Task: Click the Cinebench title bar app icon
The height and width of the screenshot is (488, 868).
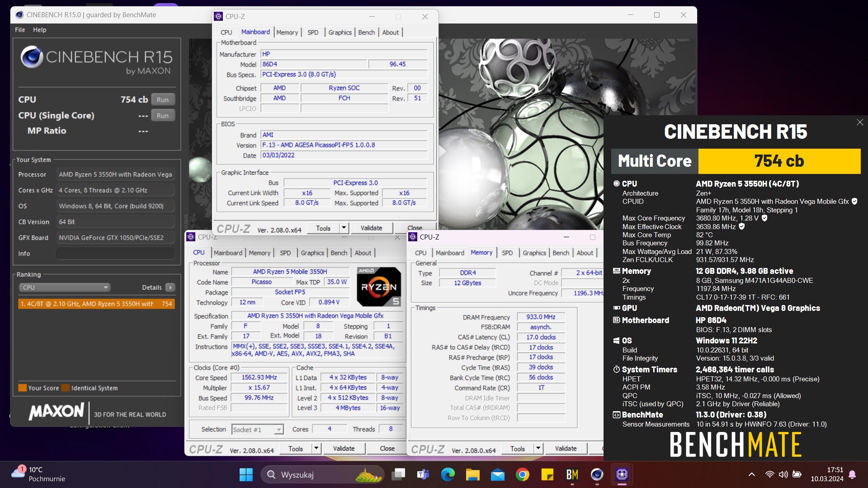Action: click(x=19, y=15)
